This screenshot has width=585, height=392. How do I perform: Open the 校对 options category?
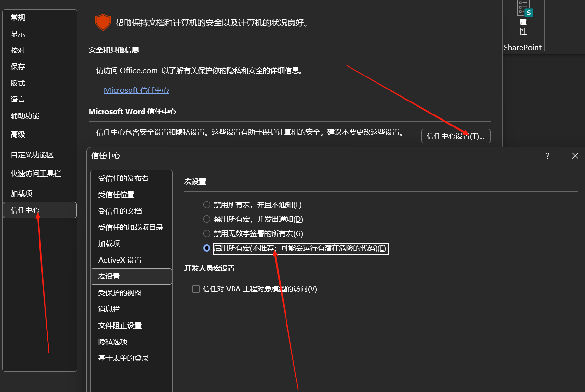[x=39, y=51]
